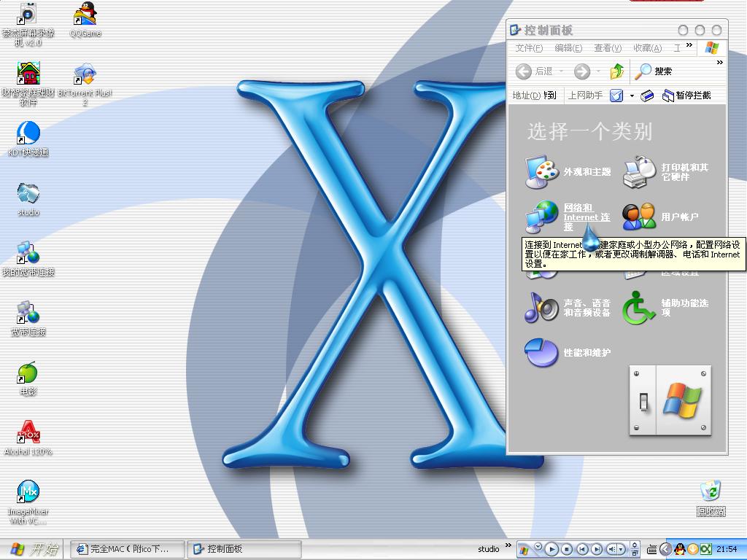Show hidden tray icons with the round chevron
This screenshot has height=560, width=747.
point(666,550)
